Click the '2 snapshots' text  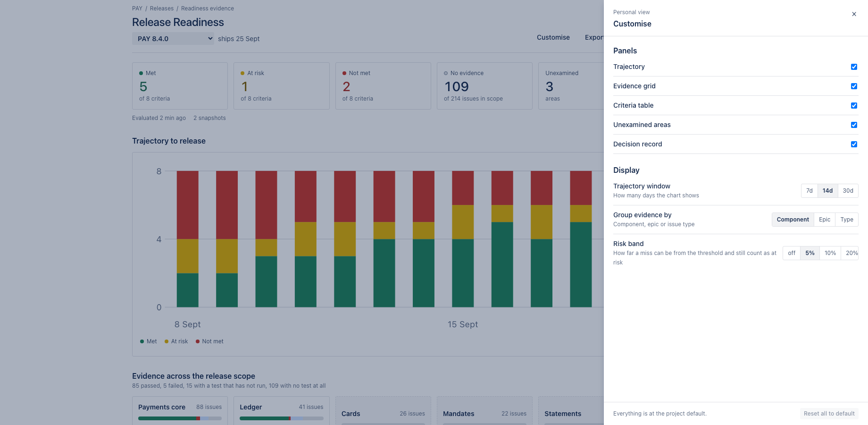point(209,118)
